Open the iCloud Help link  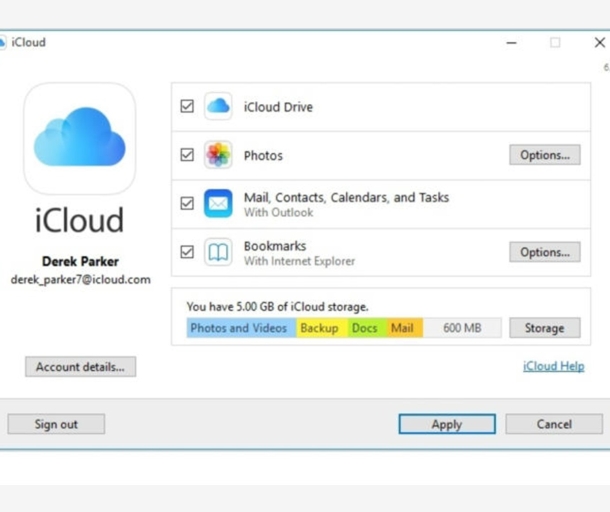click(x=554, y=366)
